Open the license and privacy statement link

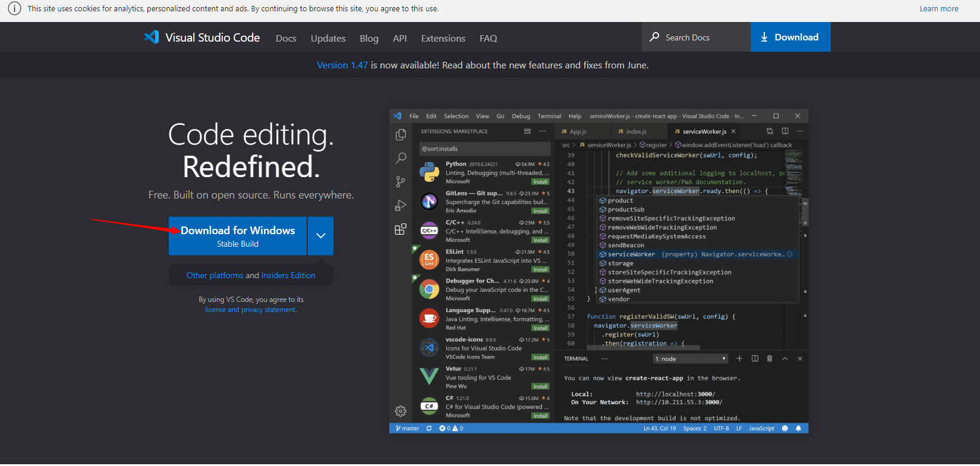point(250,310)
